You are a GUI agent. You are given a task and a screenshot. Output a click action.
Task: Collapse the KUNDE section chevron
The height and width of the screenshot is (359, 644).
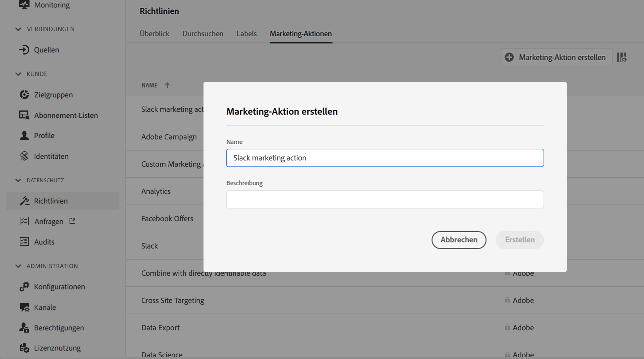(x=18, y=74)
